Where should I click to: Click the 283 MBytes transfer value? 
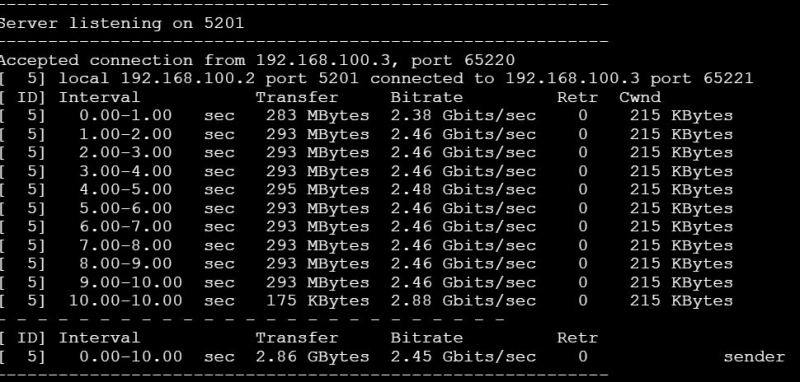click(317, 116)
